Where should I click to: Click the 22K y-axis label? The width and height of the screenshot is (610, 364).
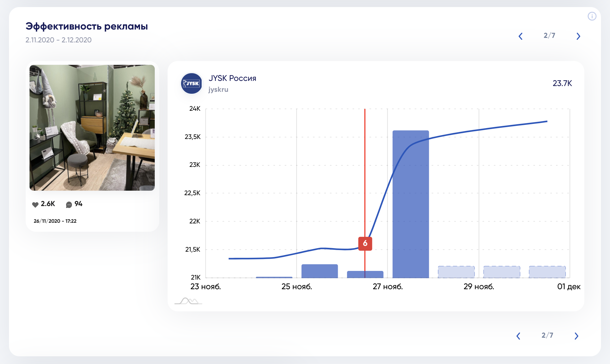tap(195, 221)
